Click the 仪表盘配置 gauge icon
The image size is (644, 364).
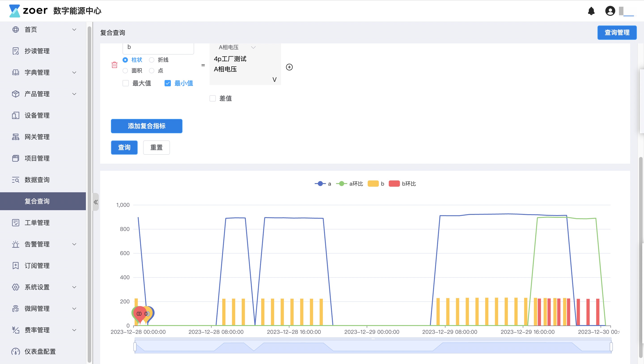click(x=15, y=351)
